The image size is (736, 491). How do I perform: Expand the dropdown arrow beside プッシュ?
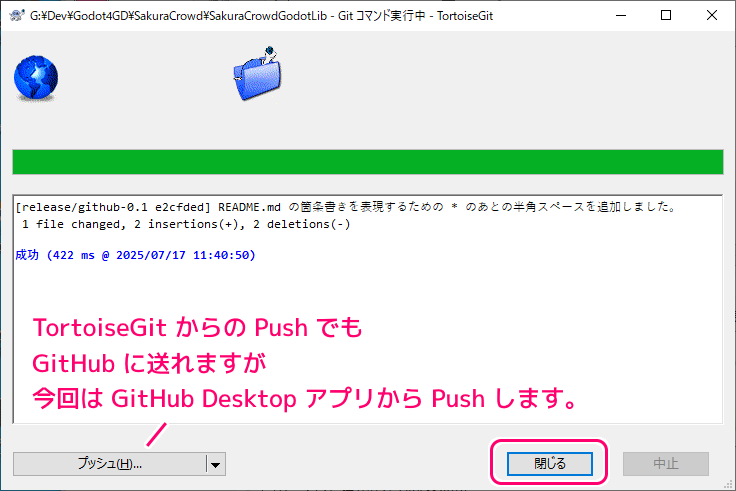click(215, 464)
